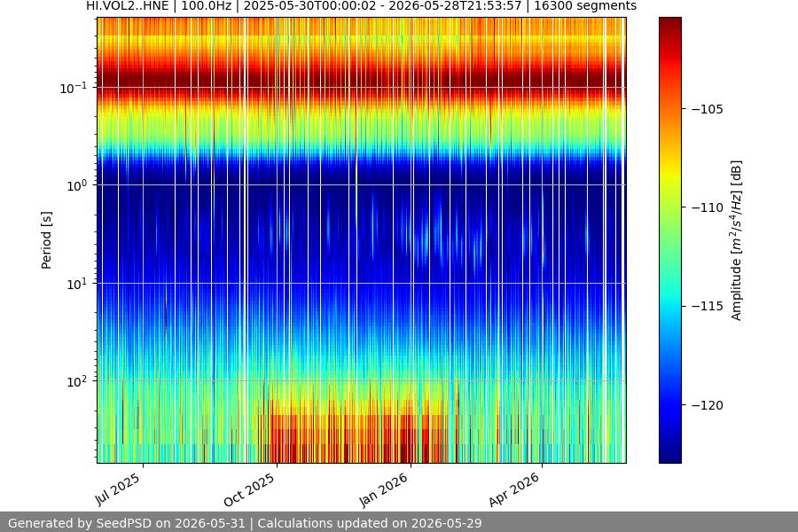Click the -105 colorbar tick label
The width and height of the screenshot is (798, 532).
pos(708,109)
